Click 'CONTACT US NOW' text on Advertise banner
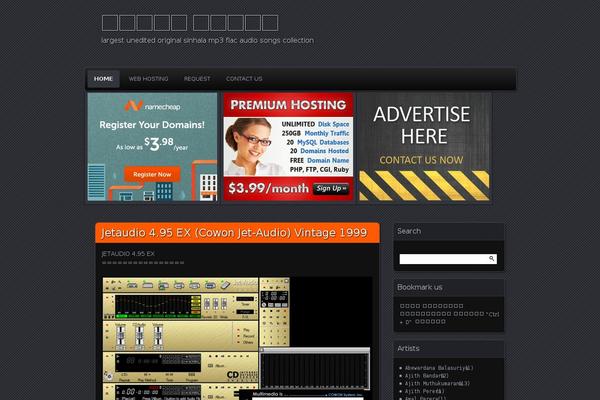This screenshot has height=400, width=600. click(x=421, y=160)
